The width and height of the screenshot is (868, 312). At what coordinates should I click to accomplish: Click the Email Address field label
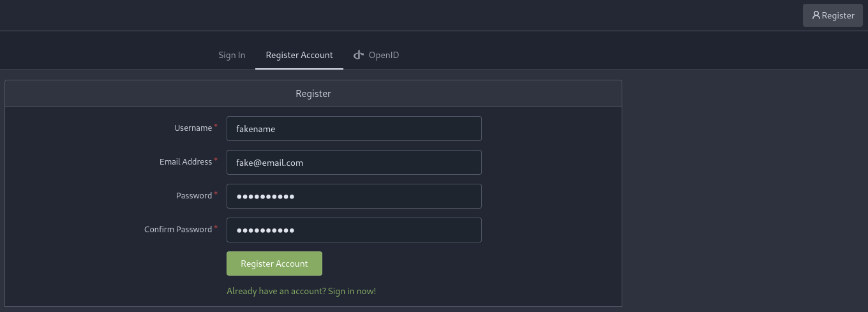tap(185, 162)
